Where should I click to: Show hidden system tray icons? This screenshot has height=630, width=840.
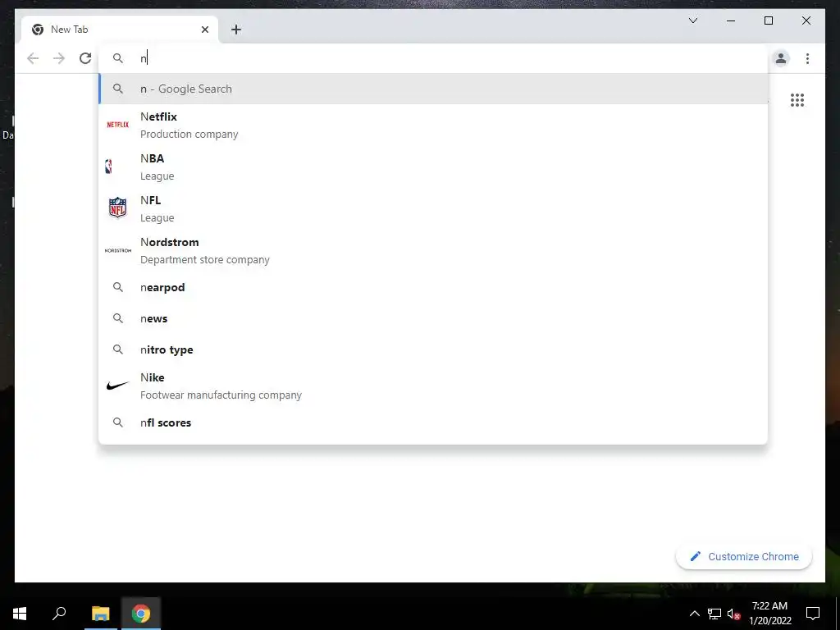694,614
